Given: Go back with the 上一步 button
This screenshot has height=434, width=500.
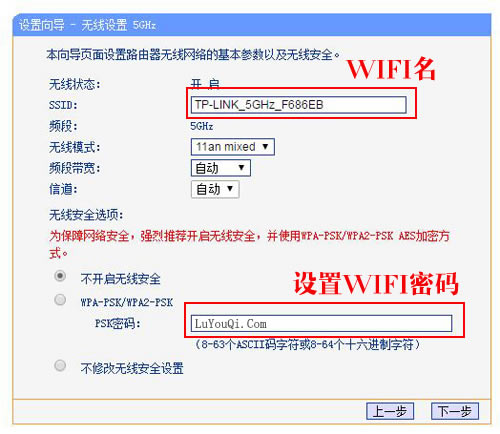Looking at the screenshot, I should point(390,411).
